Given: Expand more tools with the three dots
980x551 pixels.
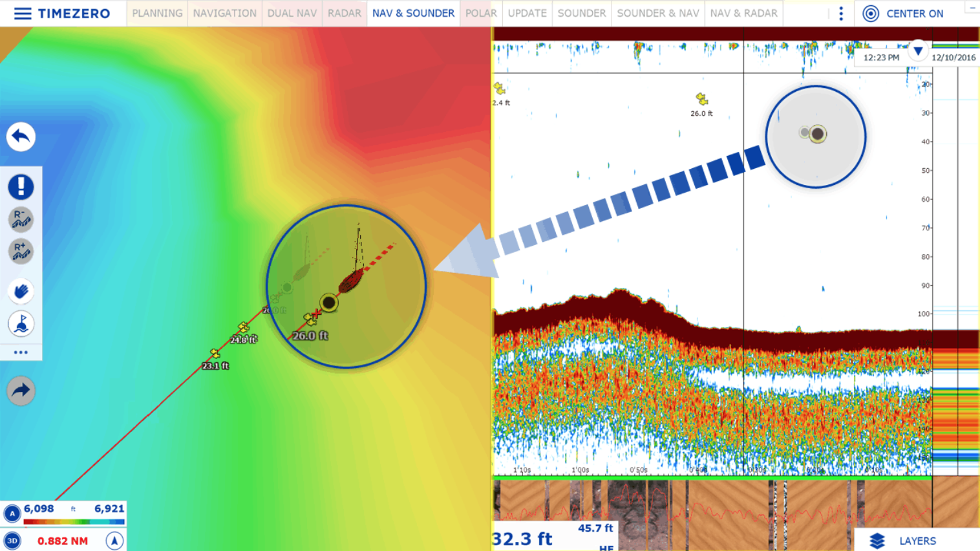Looking at the screenshot, I should click(21, 352).
